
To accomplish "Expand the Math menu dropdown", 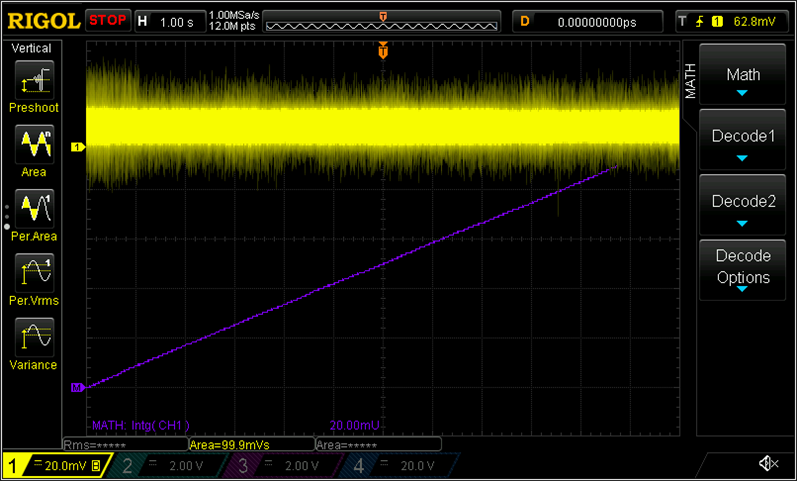I will [x=742, y=80].
